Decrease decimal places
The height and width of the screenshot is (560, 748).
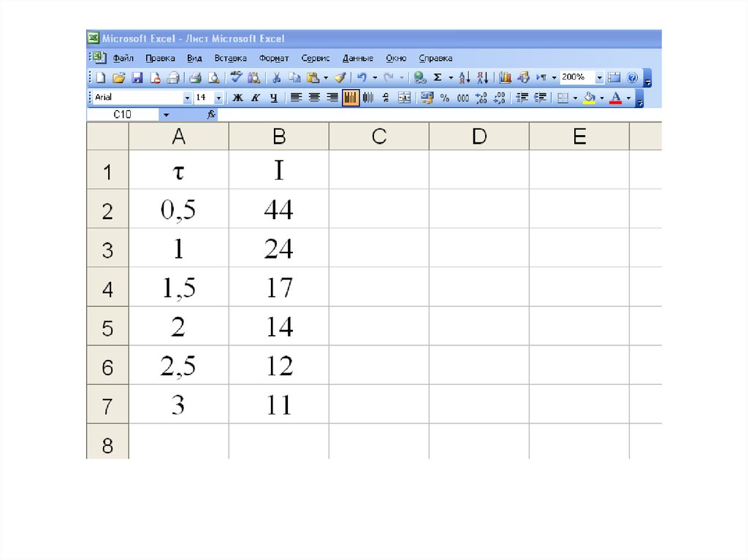pos(500,98)
